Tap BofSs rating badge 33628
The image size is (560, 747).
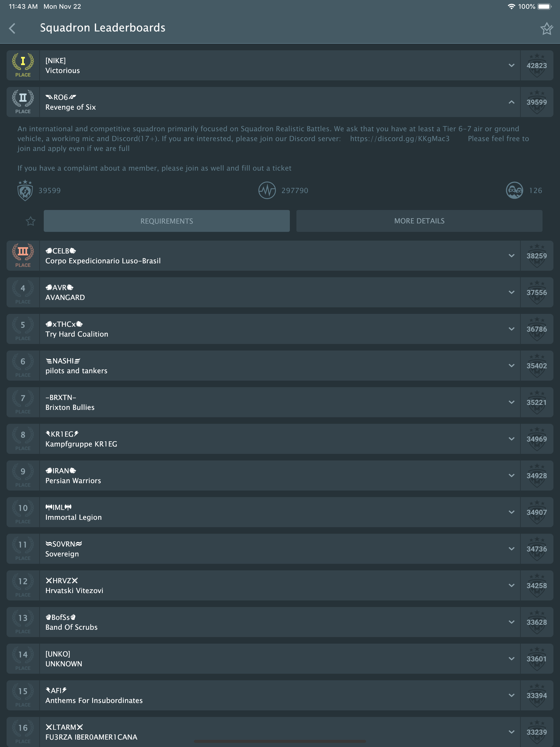[537, 622]
